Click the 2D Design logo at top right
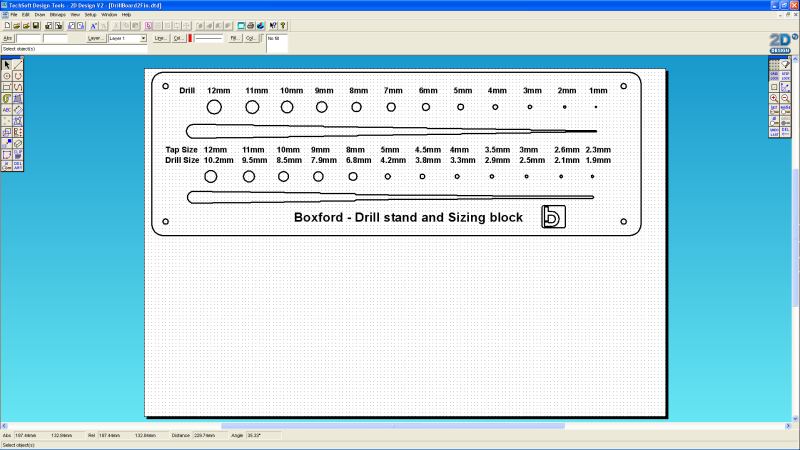Viewport: 800px width, 450px height. pos(781,43)
